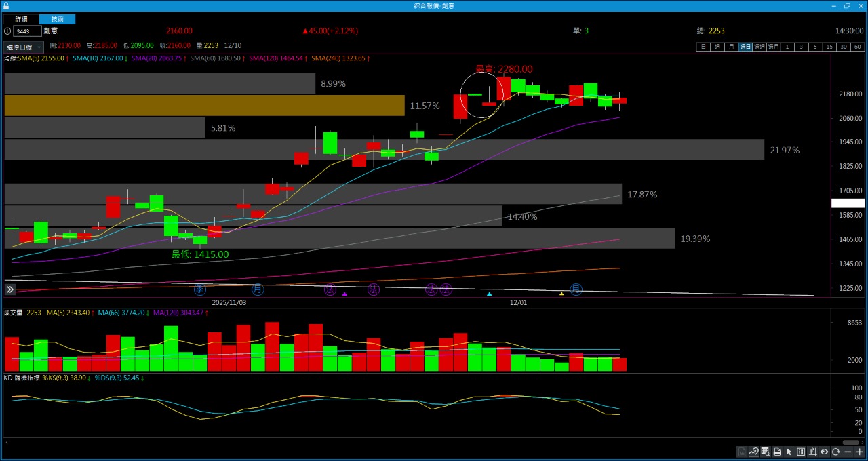868x461 pixels.
Task: Expand the double-arrow panel at chart left
Action: 10,289
